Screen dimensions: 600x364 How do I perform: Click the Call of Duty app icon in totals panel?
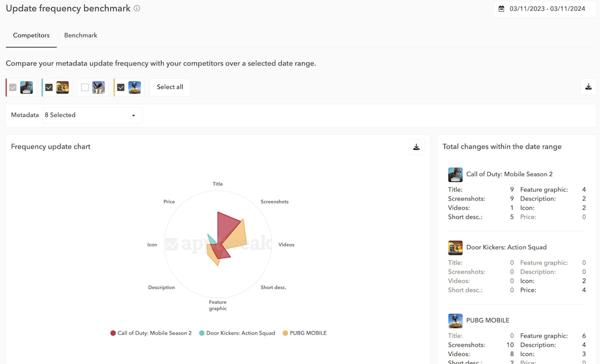pyautogui.click(x=455, y=174)
